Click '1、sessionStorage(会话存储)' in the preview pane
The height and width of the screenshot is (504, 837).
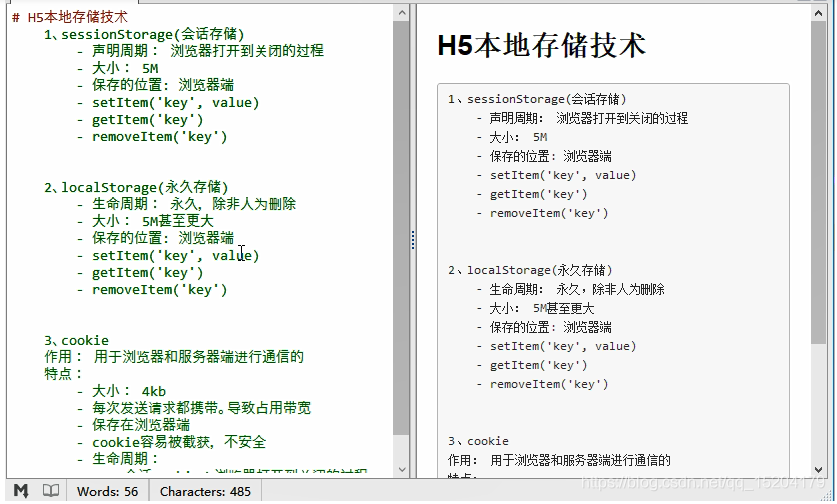pos(537,99)
